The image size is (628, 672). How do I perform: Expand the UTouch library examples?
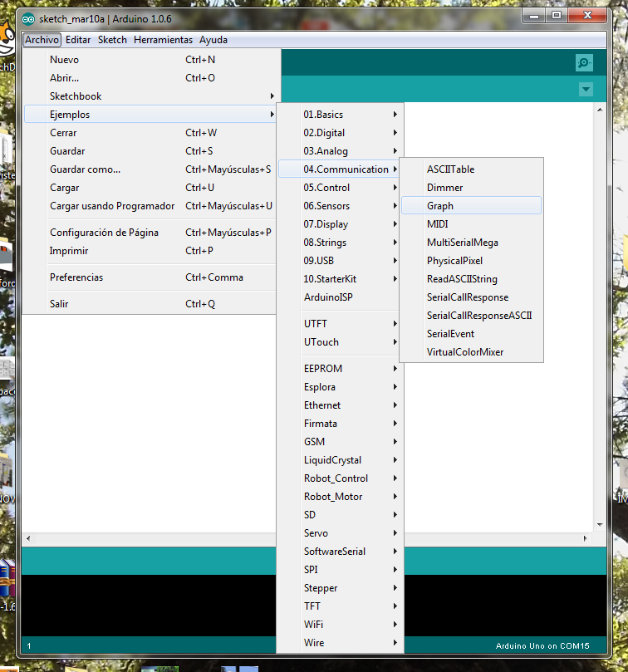[x=340, y=342]
